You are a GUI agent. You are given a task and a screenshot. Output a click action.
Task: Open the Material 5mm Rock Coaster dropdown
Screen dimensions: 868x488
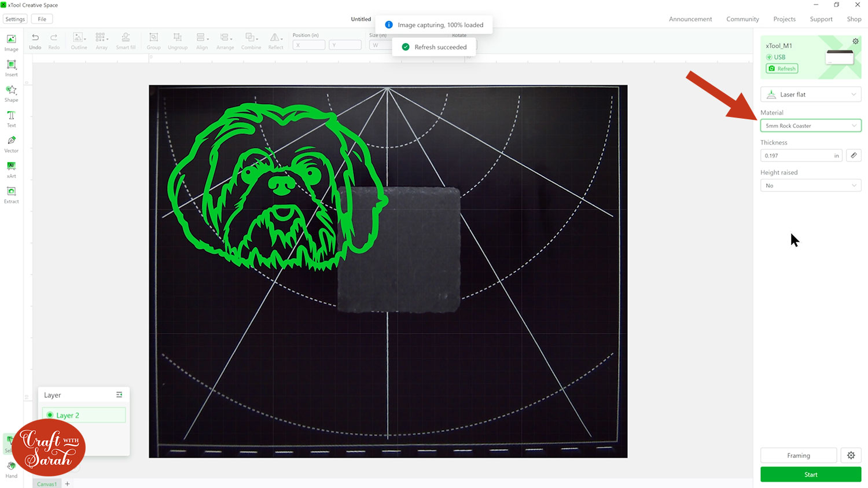tap(811, 126)
